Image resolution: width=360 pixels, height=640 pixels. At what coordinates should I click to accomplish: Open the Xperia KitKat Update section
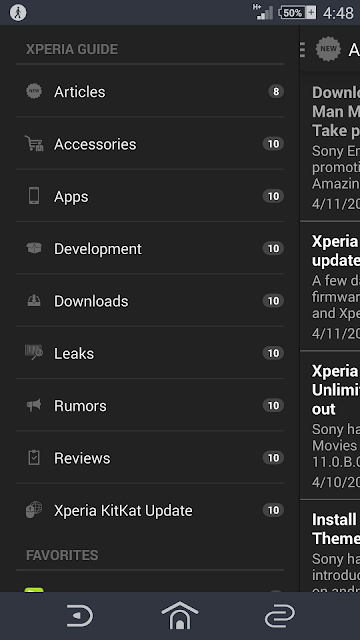pyautogui.click(x=150, y=510)
